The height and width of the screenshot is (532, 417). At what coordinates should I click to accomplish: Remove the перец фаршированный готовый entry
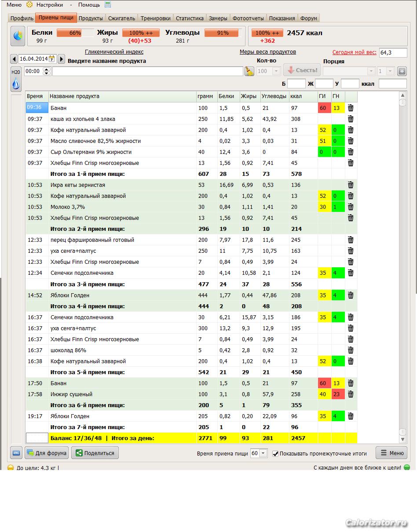coord(351,240)
